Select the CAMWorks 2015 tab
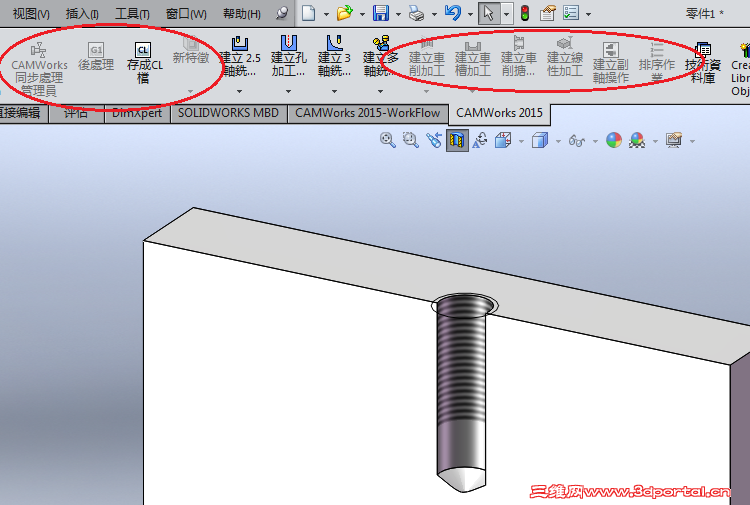 click(x=499, y=113)
